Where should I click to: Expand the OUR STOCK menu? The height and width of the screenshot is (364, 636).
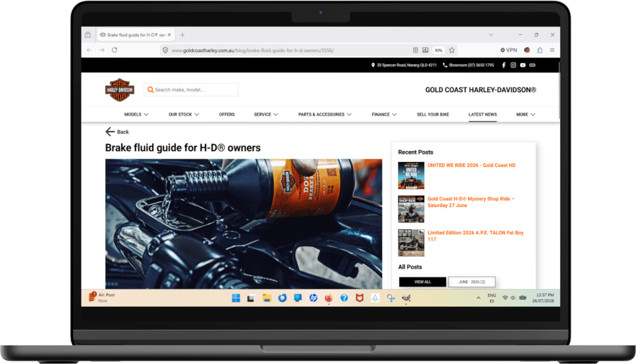(x=184, y=115)
